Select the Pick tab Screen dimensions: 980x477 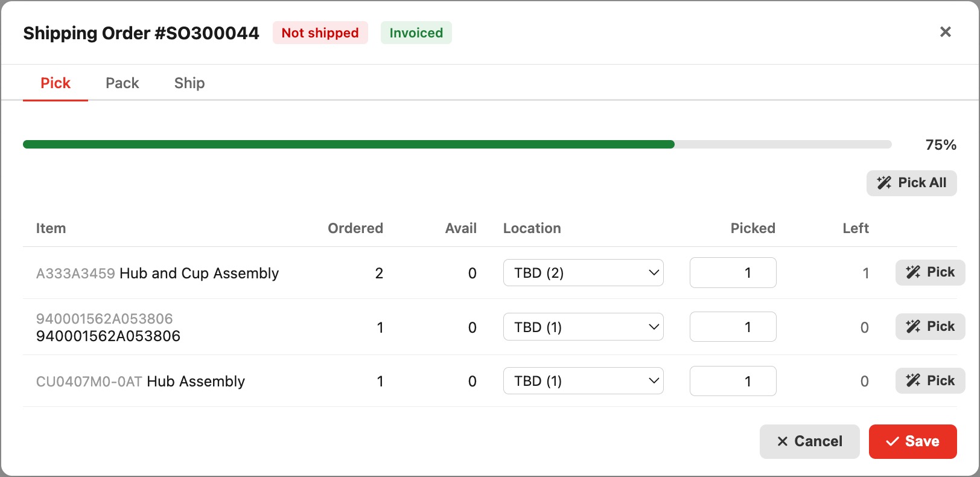(56, 83)
